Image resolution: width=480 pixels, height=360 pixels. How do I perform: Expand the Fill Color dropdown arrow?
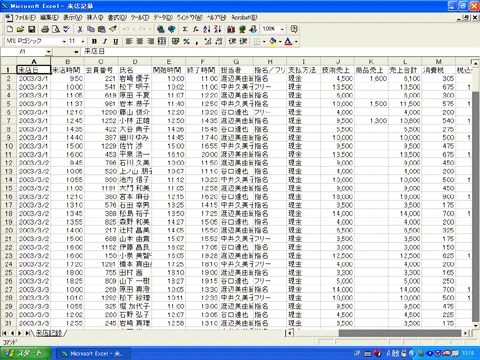click(x=280, y=41)
